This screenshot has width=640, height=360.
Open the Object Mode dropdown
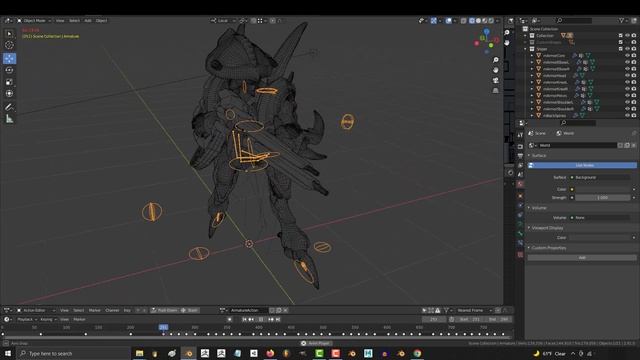coord(34,20)
